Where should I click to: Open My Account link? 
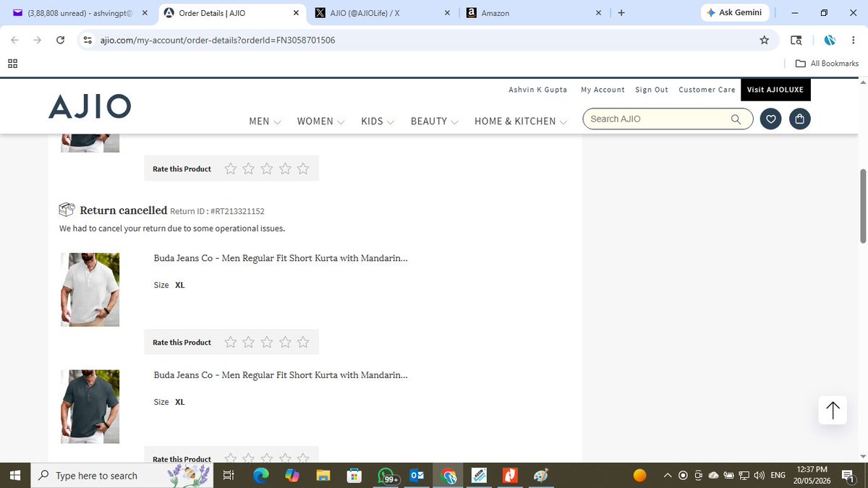[603, 90]
